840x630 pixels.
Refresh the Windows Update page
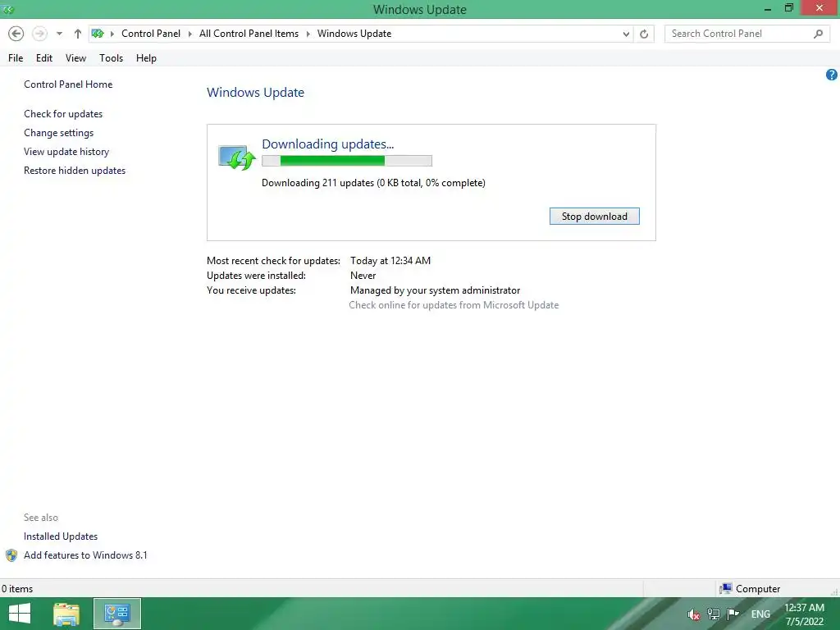[644, 34]
